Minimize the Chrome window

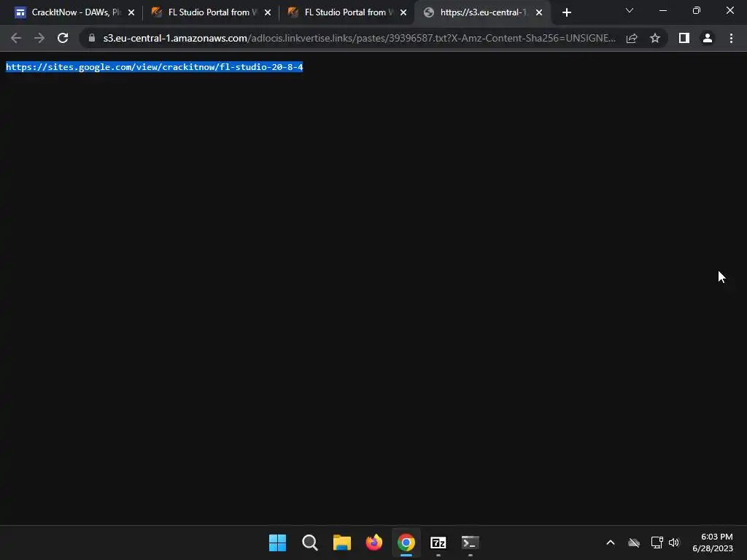[x=662, y=10]
